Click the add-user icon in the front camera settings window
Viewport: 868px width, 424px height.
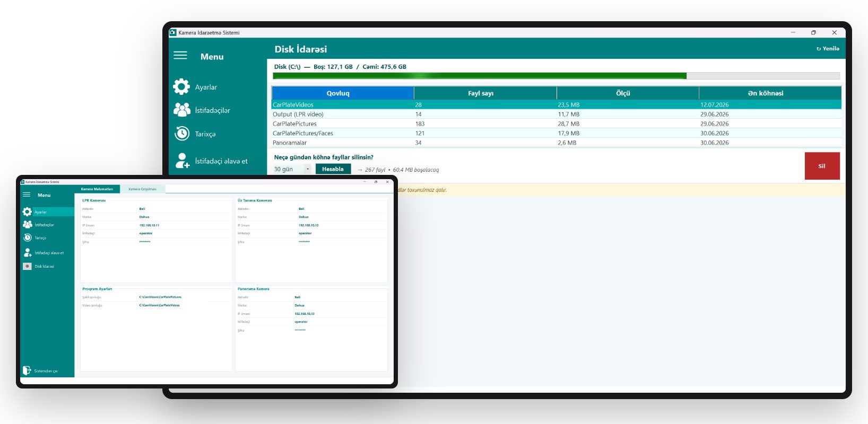28,253
